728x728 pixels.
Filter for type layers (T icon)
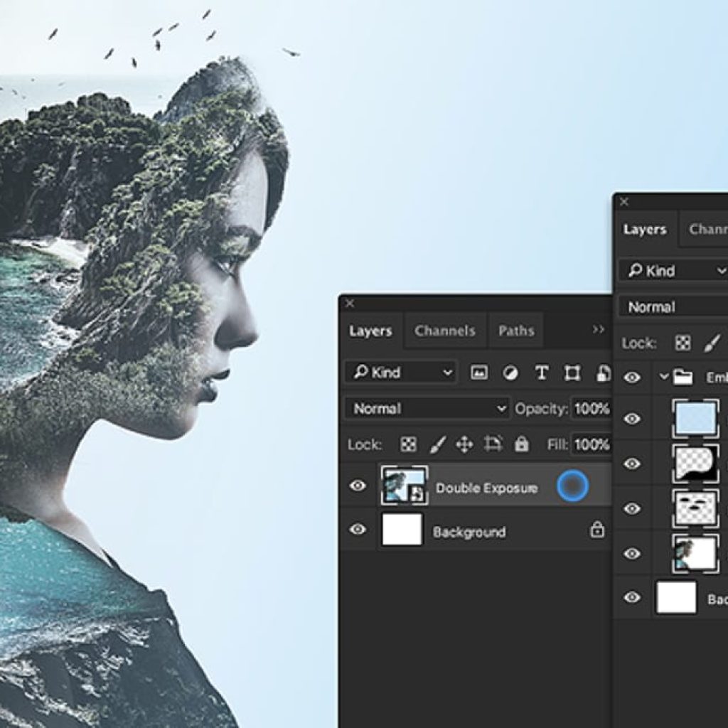[x=541, y=373]
